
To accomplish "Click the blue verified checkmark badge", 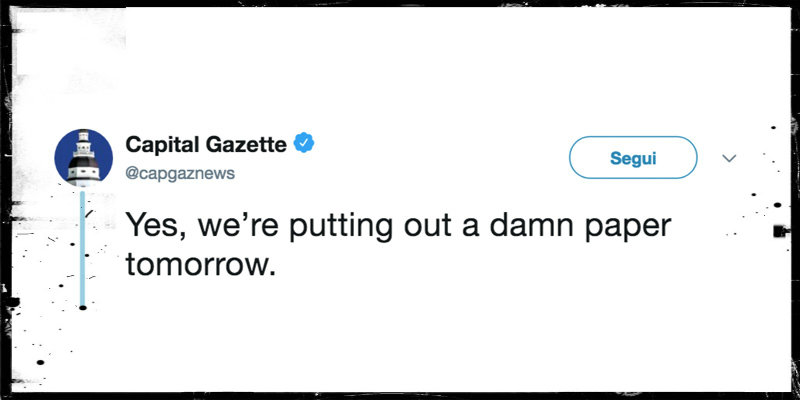I will point(305,144).
